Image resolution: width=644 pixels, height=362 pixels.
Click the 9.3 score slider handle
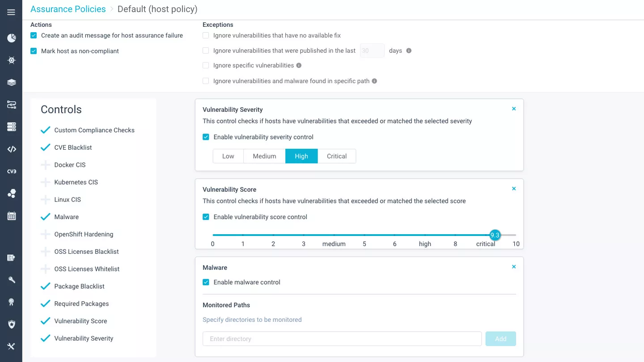[495, 235]
